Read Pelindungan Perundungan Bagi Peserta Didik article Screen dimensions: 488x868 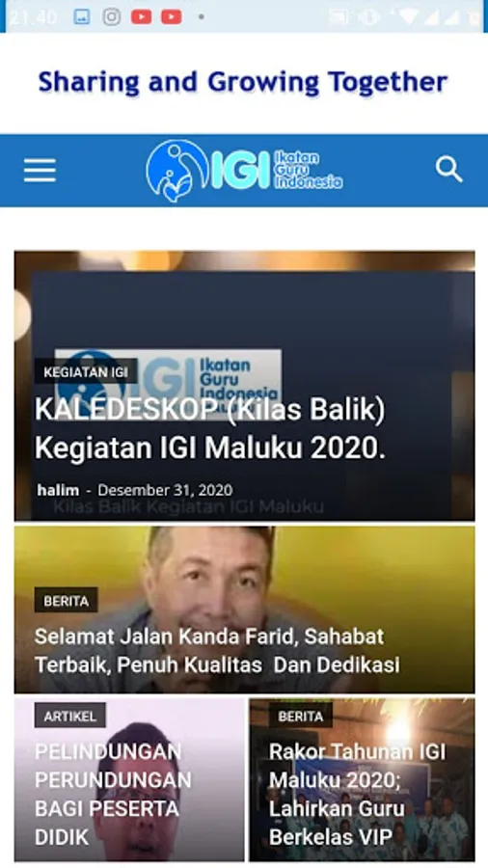point(113,794)
